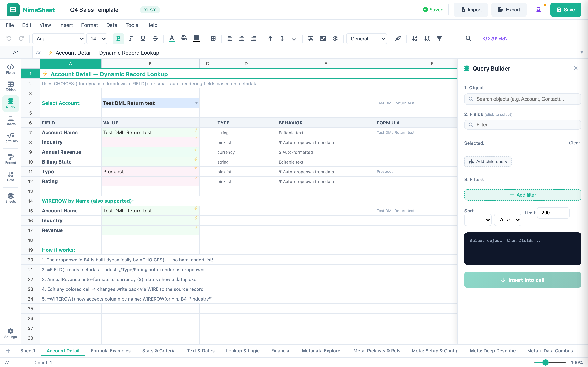Click the search magnifier icon

pos(468,38)
